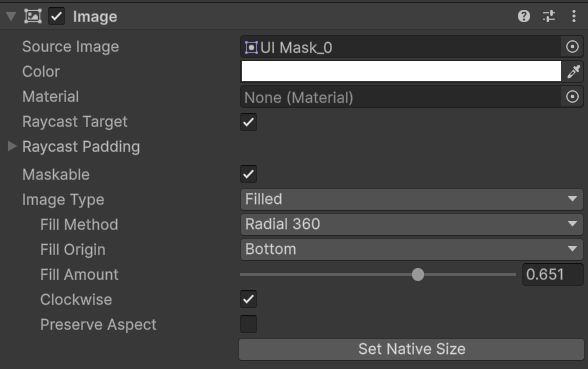
Task: Click the Source Image label
Action: pos(70,47)
